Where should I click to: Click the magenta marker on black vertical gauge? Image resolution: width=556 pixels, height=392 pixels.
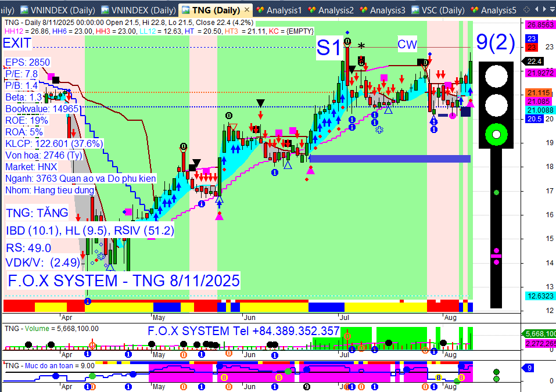point(496,256)
